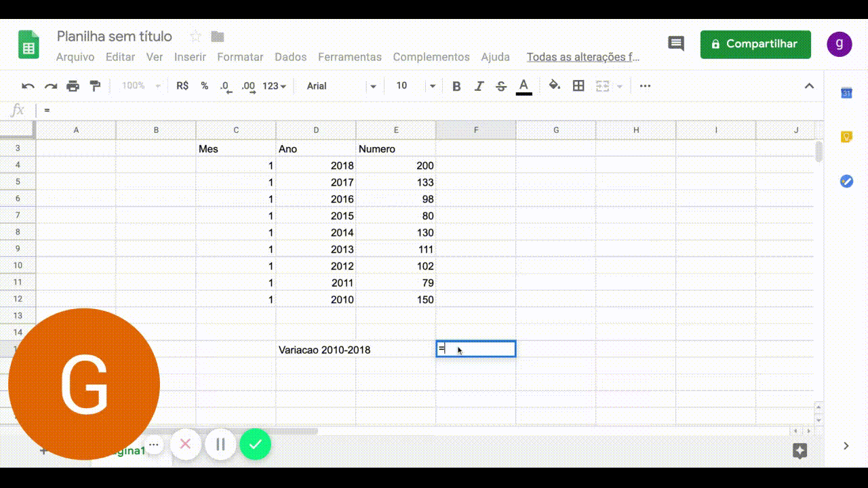Viewport: 868px width, 488px height.
Task: Click the formula bar input
Action: pos(431,110)
